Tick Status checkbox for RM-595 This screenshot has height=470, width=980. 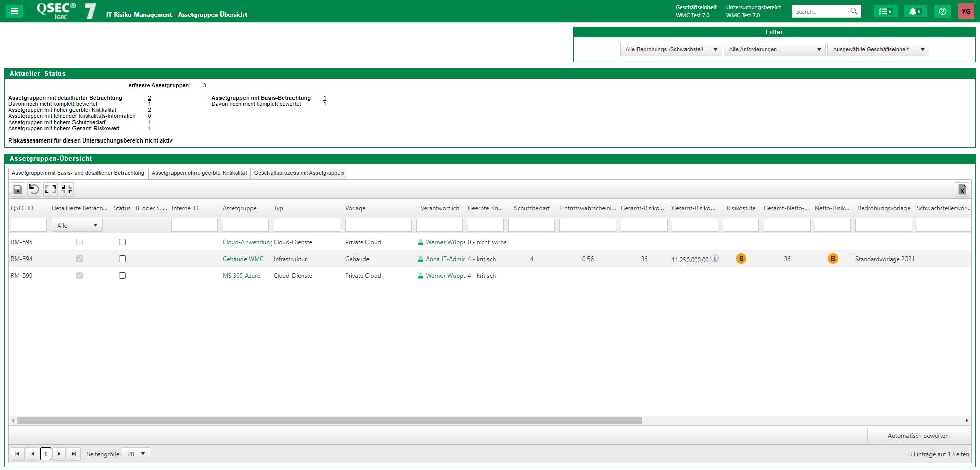[122, 242]
